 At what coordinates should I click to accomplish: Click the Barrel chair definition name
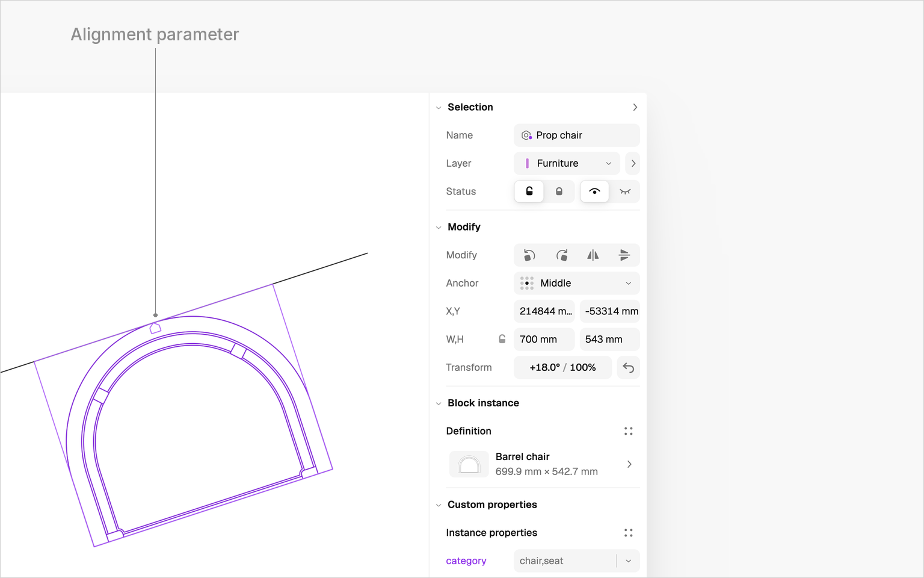point(523,457)
